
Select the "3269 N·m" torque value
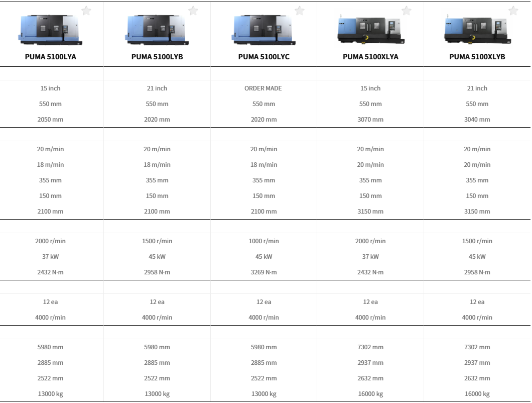coord(263,272)
